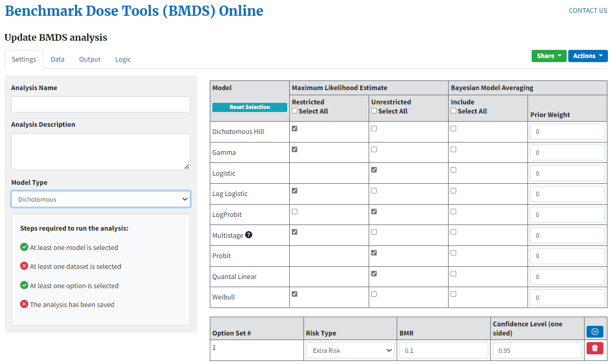This screenshot has height=364, width=610.
Task: Uncheck Restricted for Dichotomous Hill
Action: point(294,128)
